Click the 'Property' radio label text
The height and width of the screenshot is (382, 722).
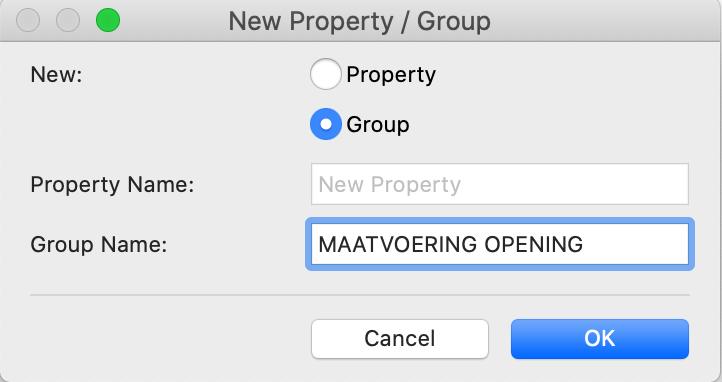pyautogui.click(x=391, y=75)
